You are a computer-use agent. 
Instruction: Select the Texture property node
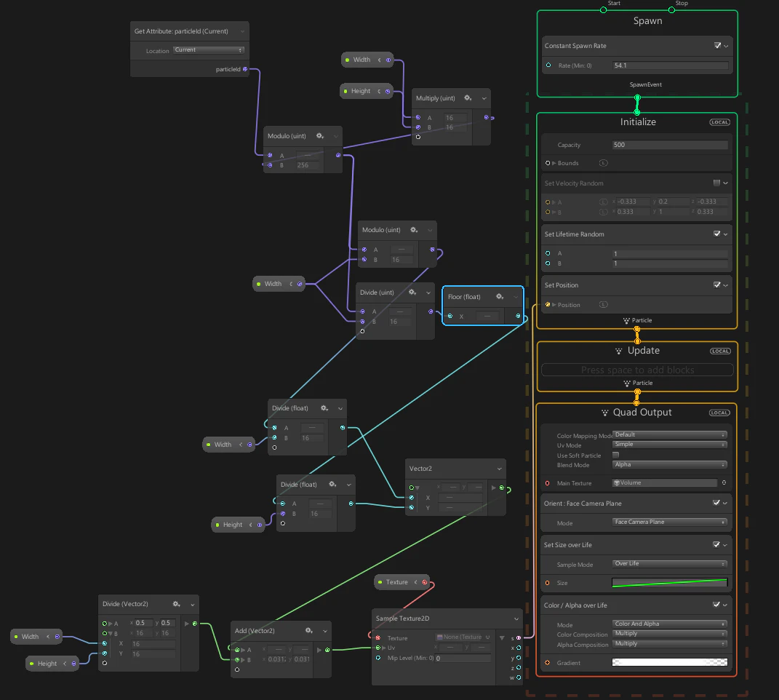[x=402, y=582]
